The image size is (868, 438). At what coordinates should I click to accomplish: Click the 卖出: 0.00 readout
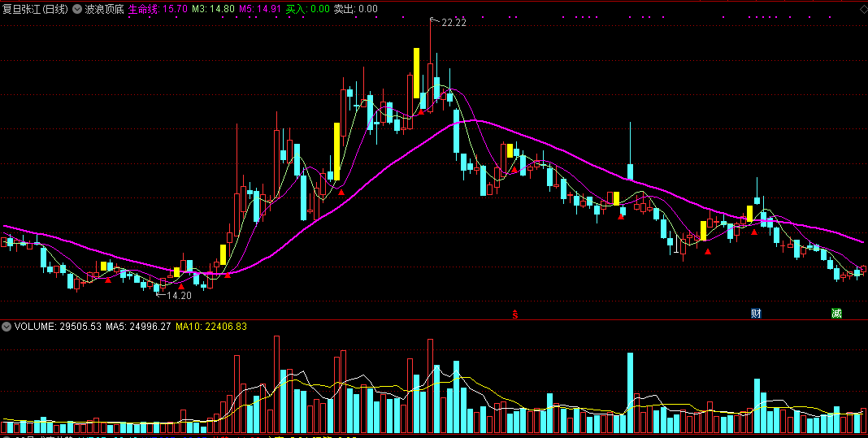coord(355,9)
